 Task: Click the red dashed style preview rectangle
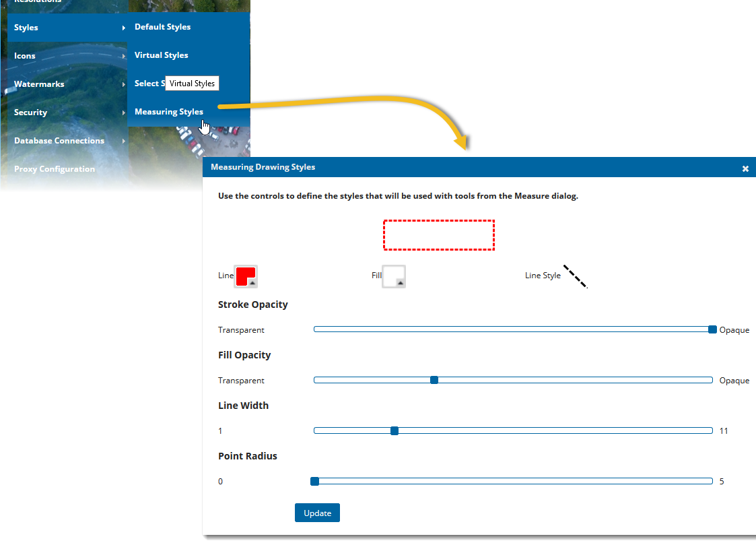tap(439, 234)
